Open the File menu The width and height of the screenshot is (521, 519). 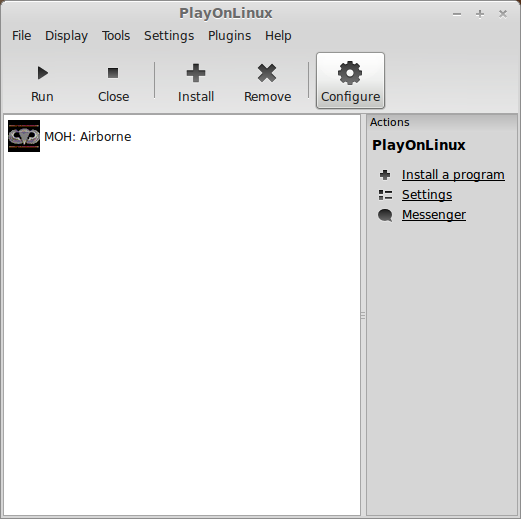click(x=22, y=36)
